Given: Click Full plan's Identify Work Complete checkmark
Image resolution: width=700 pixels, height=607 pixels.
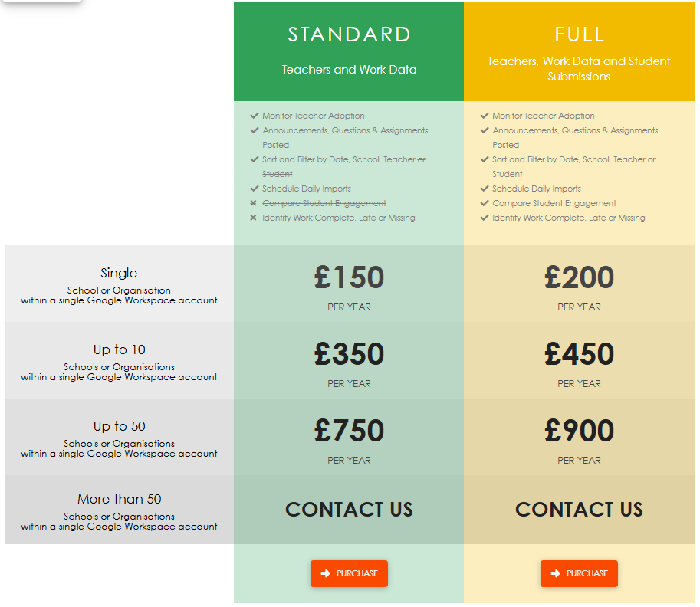Looking at the screenshot, I should pos(485,218).
